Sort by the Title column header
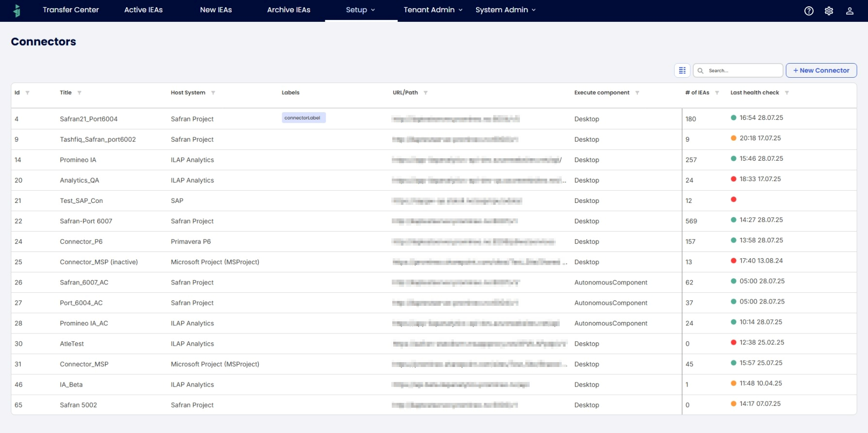868x433 pixels. pyautogui.click(x=66, y=93)
